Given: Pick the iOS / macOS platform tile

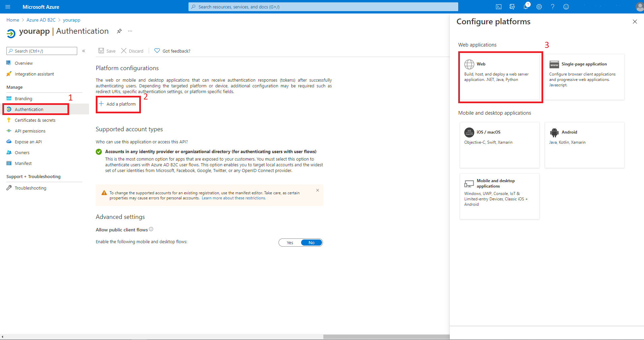Looking at the screenshot, I should pyautogui.click(x=499, y=145).
